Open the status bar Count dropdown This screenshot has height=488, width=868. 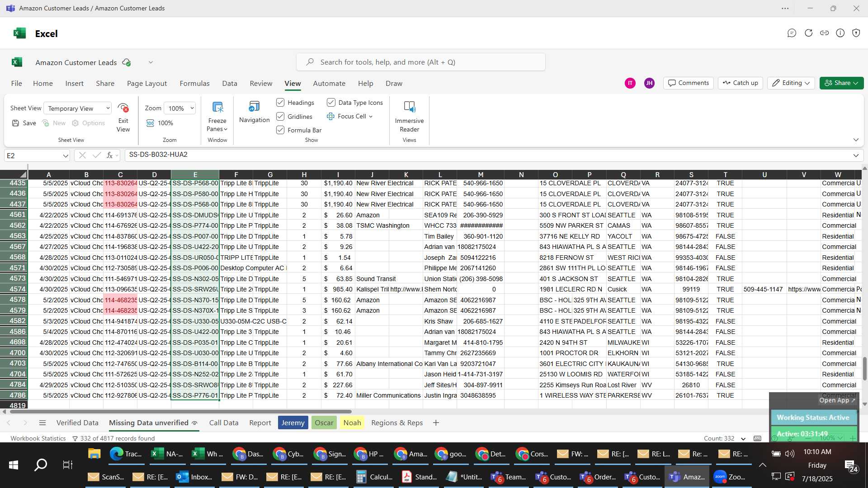[x=743, y=439]
